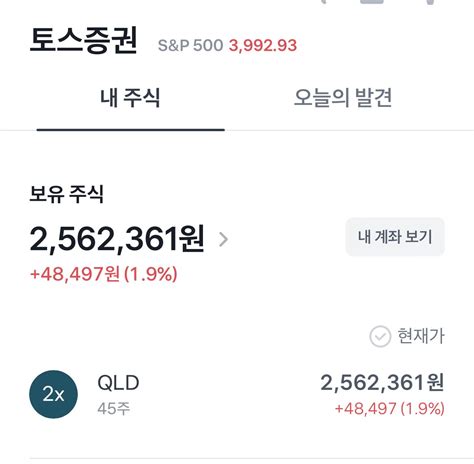
Task: Open the 오늘의 발견 tab
Action: pos(343,98)
